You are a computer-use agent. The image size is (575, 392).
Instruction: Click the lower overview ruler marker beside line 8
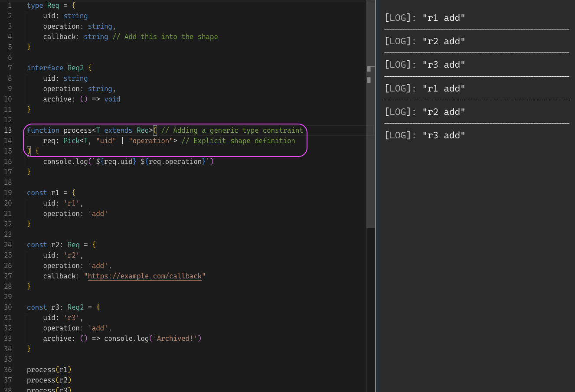point(369,80)
